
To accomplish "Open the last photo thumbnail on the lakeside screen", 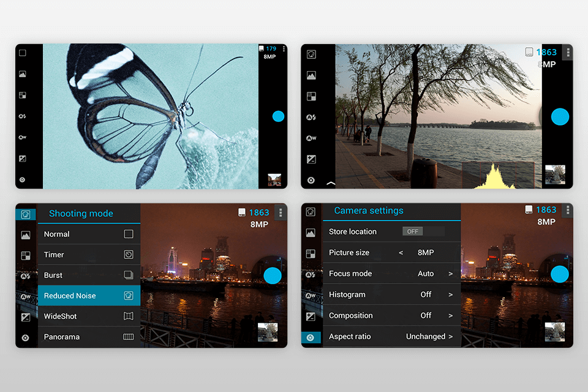I will pos(555,174).
